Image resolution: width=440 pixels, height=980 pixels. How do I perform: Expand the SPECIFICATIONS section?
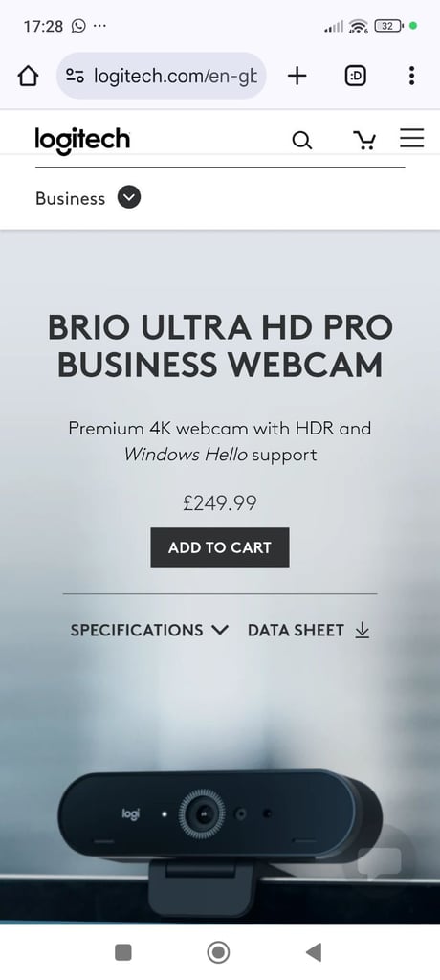click(x=149, y=630)
